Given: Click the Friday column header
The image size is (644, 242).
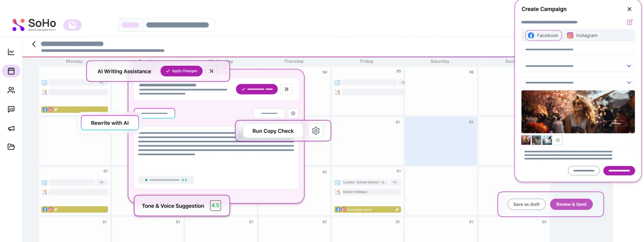Looking at the screenshot, I should click(367, 61).
